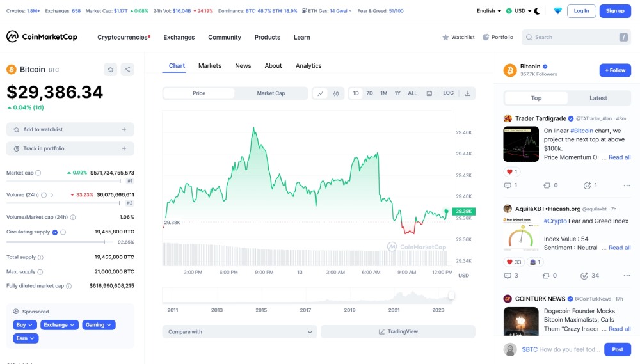Screen dimensions: 640x364
Task: Switch to candlestick chart icon
Action: tap(336, 93)
